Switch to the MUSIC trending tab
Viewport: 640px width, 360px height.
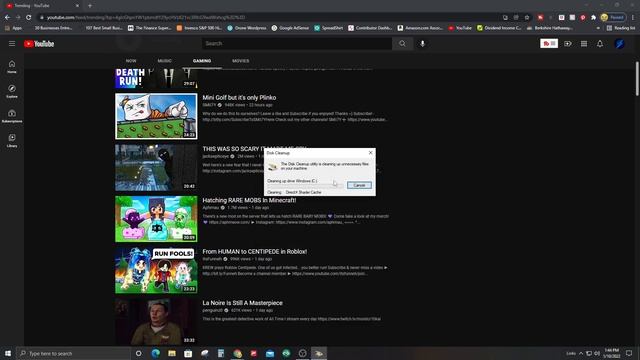pyautogui.click(x=164, y=61)
